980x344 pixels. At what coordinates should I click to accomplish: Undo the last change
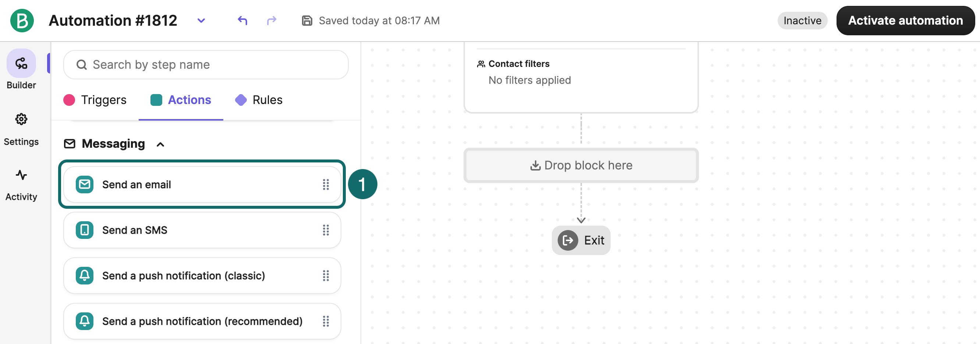(242, 20)
